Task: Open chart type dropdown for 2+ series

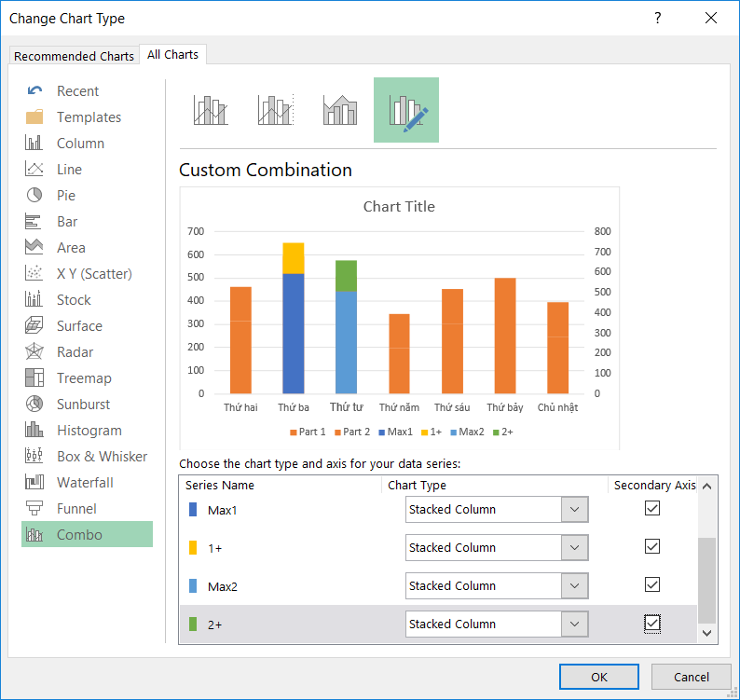Action: 574,625
